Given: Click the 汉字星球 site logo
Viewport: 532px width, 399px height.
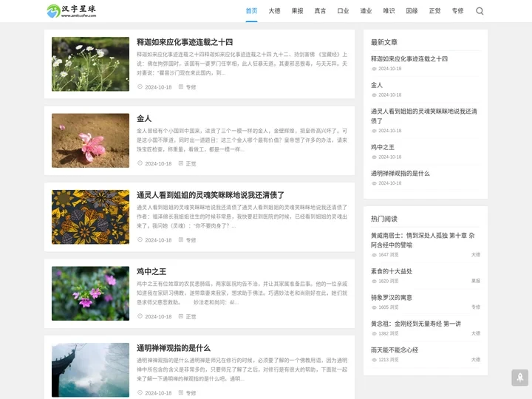Looking at the screenshot, I should [x=72, y=11].
